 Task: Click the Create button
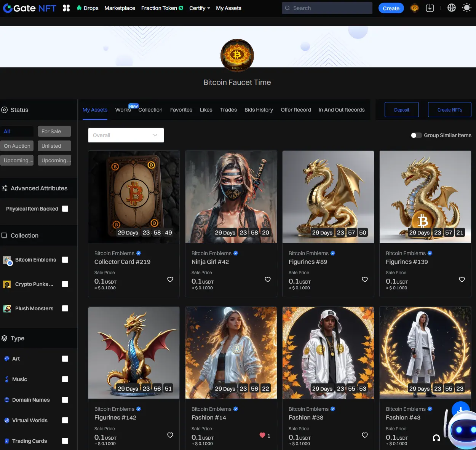tap(391, 8)
